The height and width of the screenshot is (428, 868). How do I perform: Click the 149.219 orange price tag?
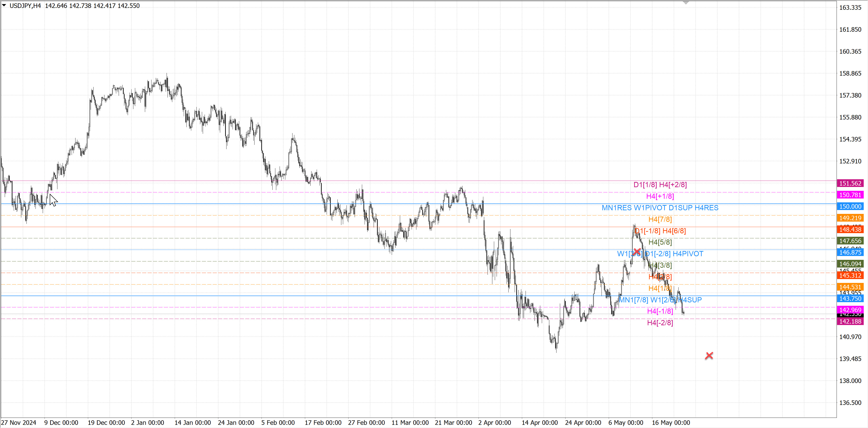click(x=850, y=218)
